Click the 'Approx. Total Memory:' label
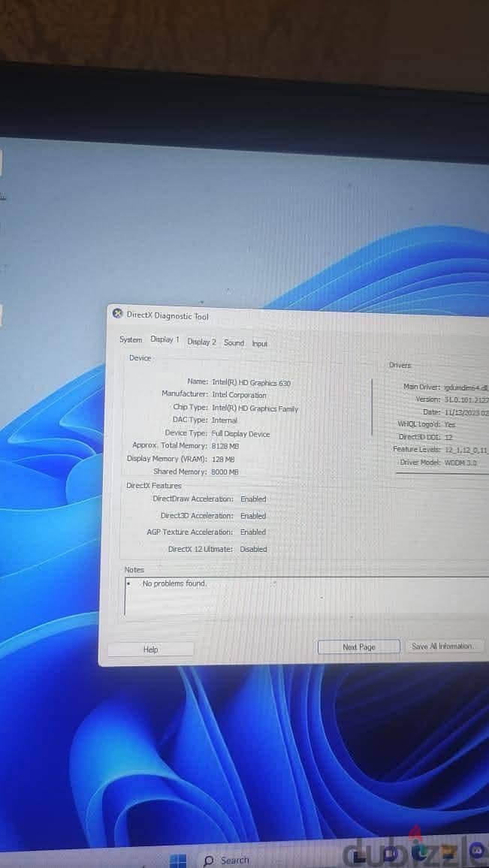This screenshot has width=489, height=868. click(170, 445)
